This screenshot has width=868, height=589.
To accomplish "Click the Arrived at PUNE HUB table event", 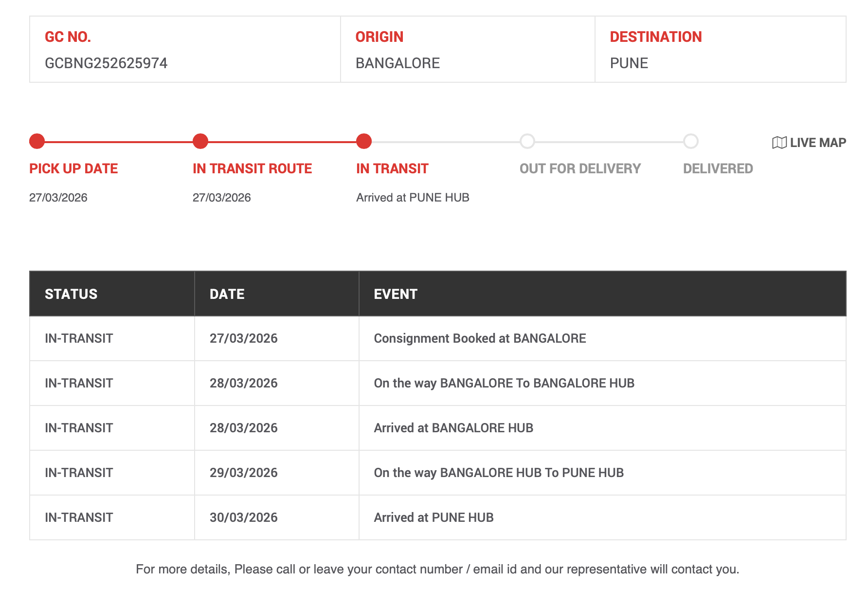I will pyautogui.click(x=434, y=517).
